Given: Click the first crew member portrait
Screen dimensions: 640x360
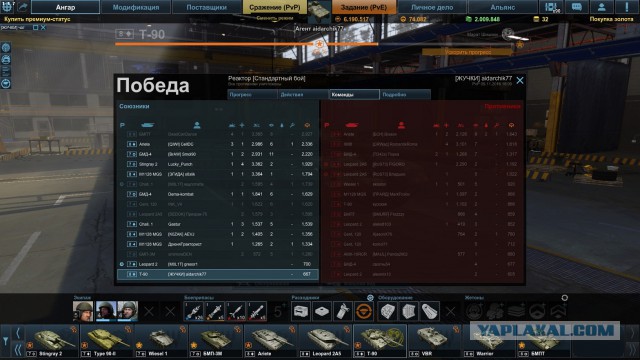Looking at the screenshot, I should 83,311.
